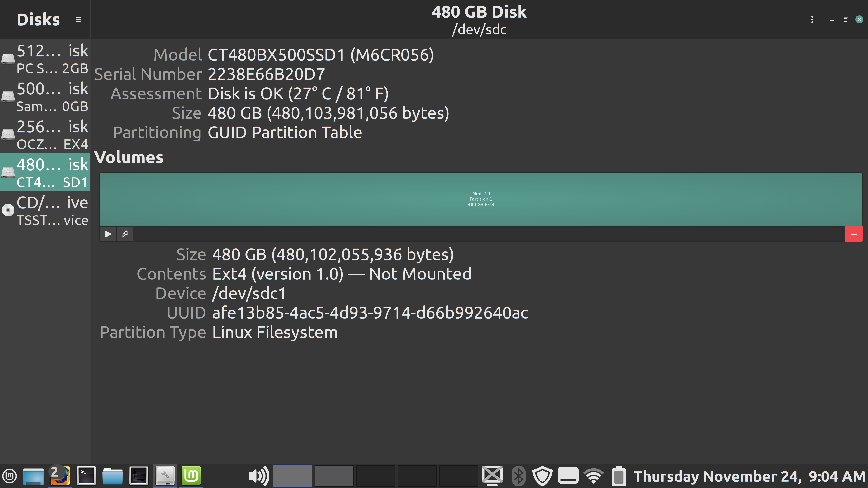Viewport: 868px width, 488px height.
Task: Open the battery power applet
Action: (x=619, y=476)
